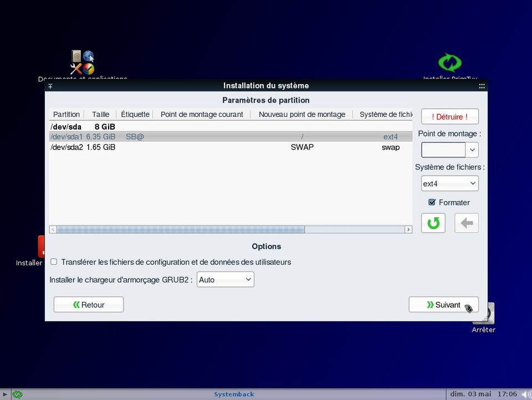This screenshot has width=532, height=400.
Task: Click the horizontal scrollbar right arrow
Action: 409,228
